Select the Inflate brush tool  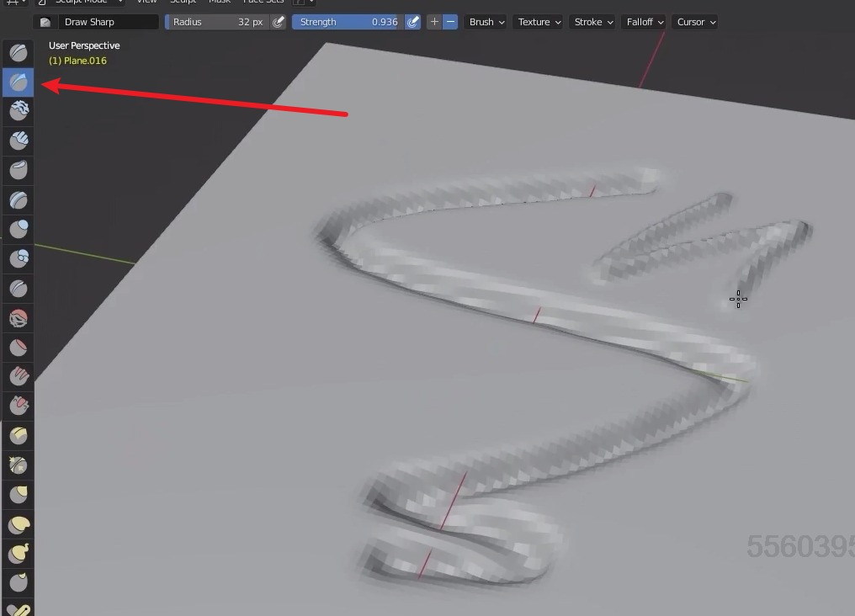[x=19, y=230]
